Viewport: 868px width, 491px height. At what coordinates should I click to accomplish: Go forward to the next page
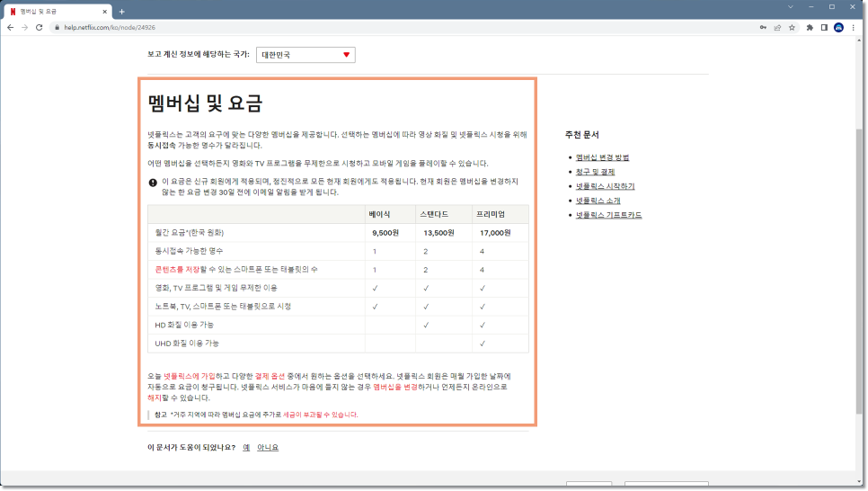coord(24,27)
